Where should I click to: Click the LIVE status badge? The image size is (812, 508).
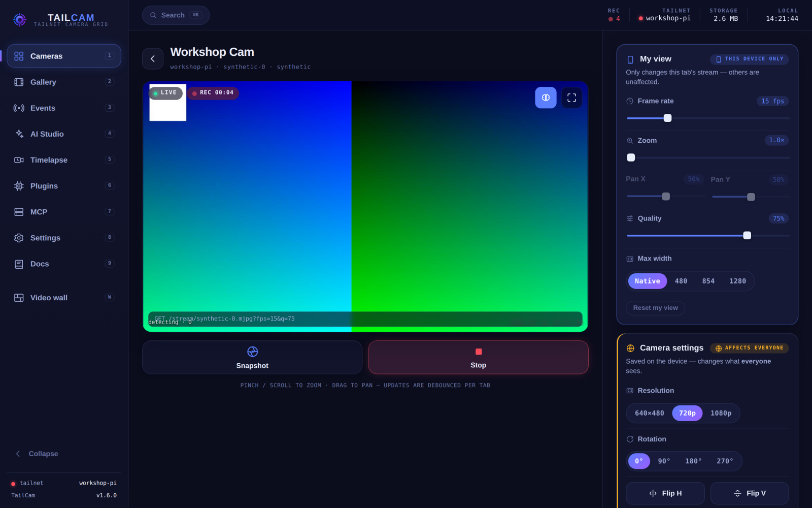165,93
